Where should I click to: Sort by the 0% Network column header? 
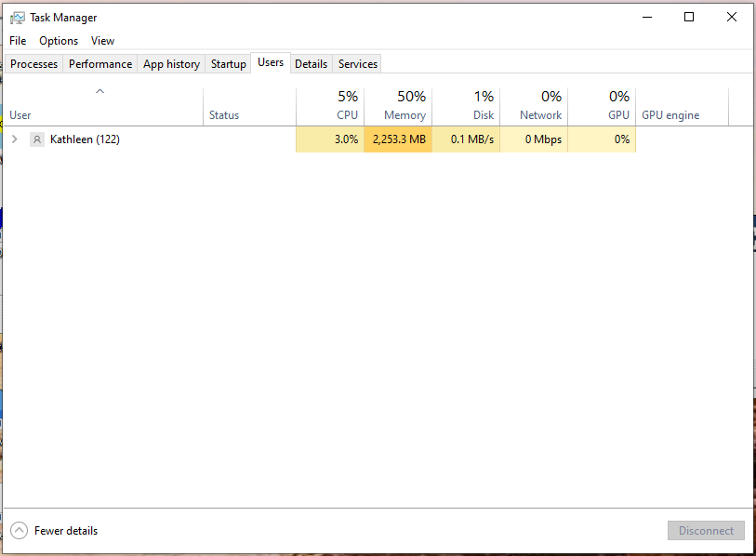tap(534, 107)
